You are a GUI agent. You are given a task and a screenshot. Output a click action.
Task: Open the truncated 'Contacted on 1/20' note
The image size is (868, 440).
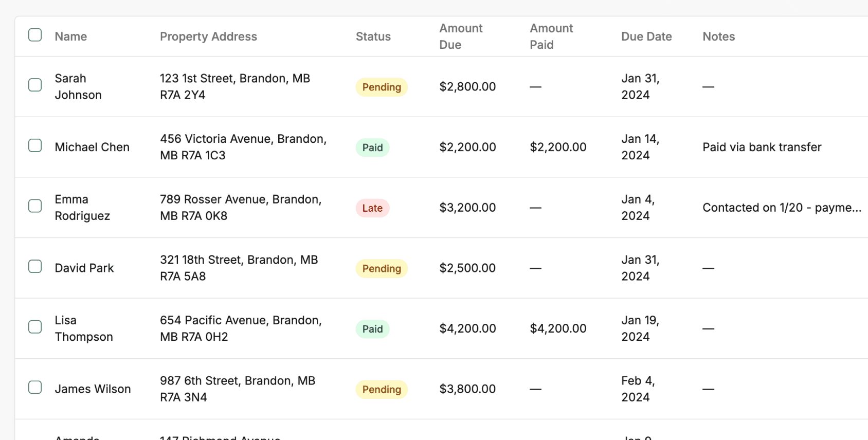tap(782, 208)
